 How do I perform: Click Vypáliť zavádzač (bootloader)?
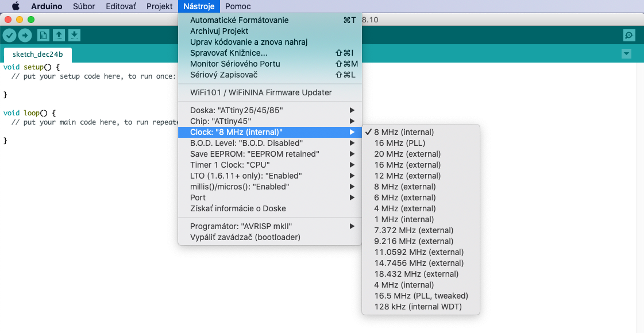tap(245, 237)
